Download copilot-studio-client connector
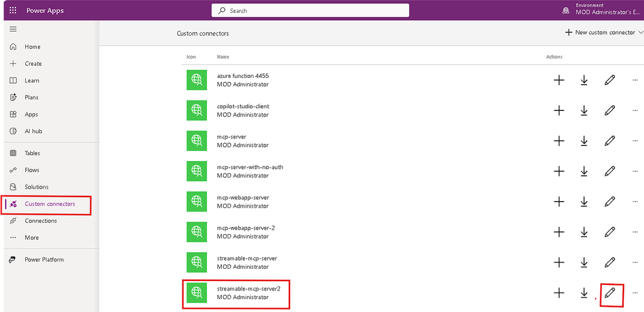Screen dimensions: 644x312 [583, 110]
